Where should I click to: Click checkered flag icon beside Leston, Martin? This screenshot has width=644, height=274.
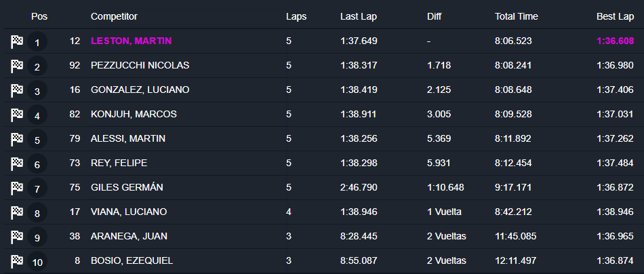[x=17, y=41]
